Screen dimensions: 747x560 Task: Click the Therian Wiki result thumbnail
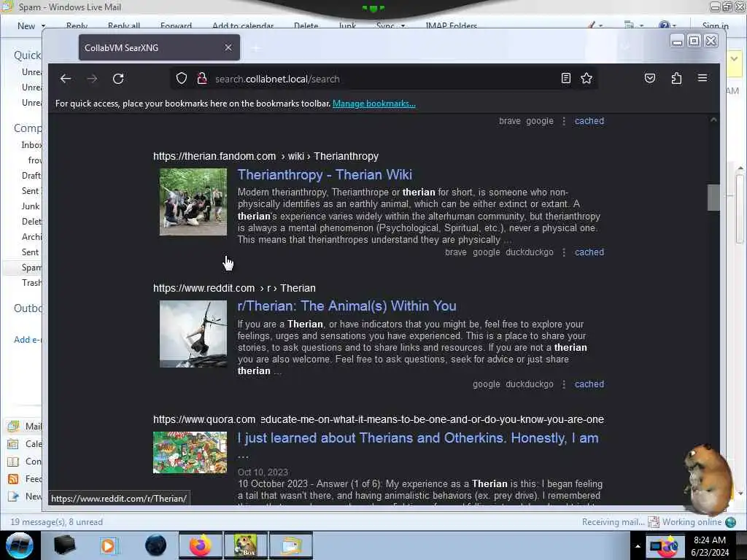click(x=193, y=201)
